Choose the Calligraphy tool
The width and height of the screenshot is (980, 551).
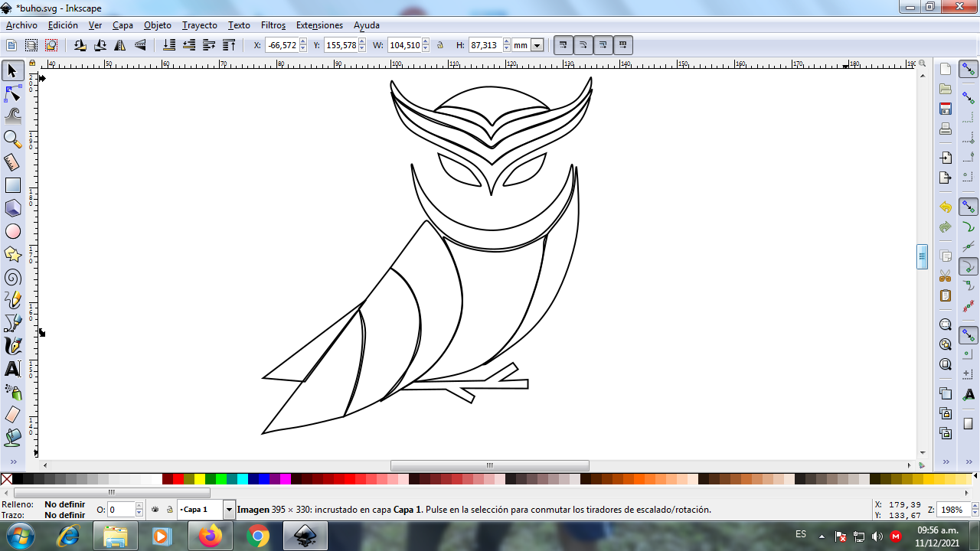pos(12,346)
